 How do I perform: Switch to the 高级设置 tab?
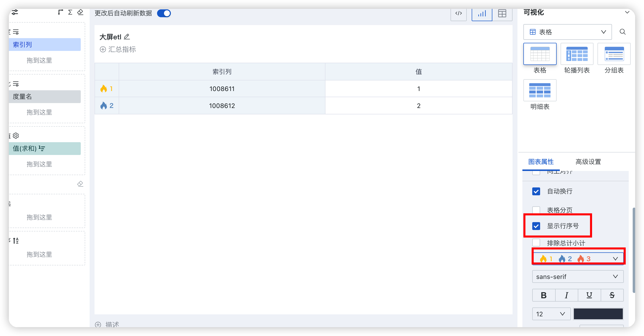588,162
